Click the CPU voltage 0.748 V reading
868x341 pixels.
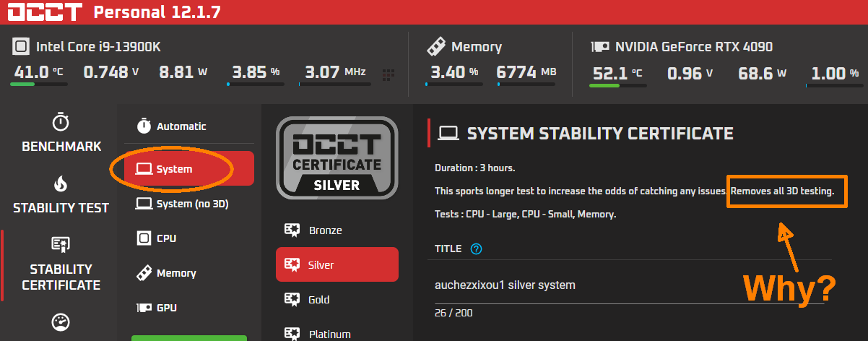[111, 72]
